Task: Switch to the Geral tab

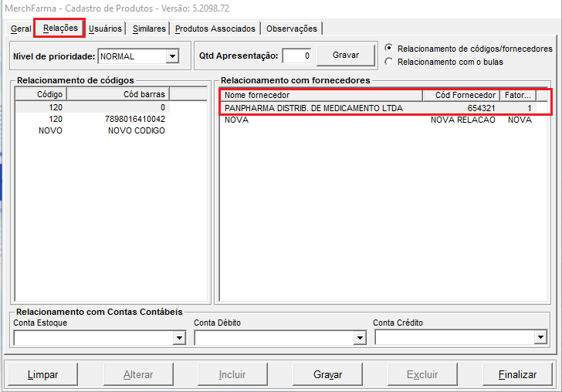Action: tap(21, 29)
